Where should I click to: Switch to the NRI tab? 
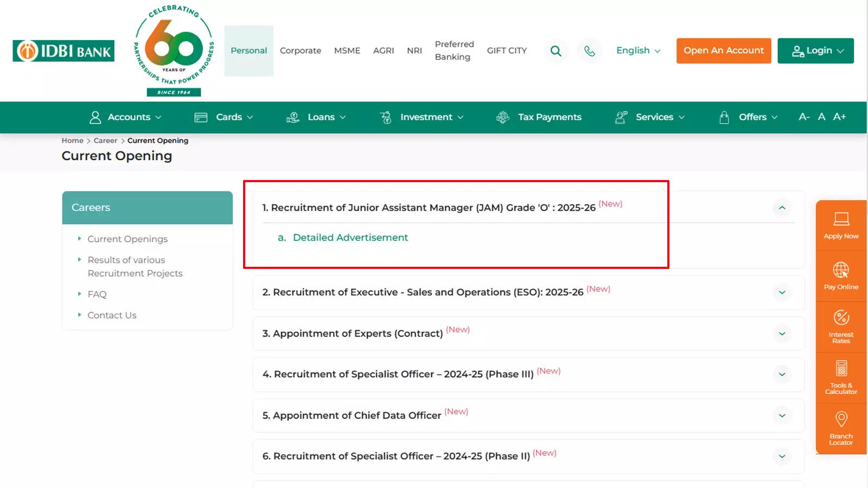[x=414, y=50]
